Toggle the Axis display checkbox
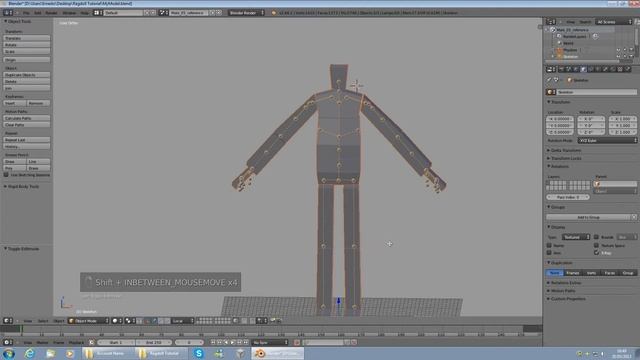Viewport: 640px width, 360px height. (x=549, y=253)
